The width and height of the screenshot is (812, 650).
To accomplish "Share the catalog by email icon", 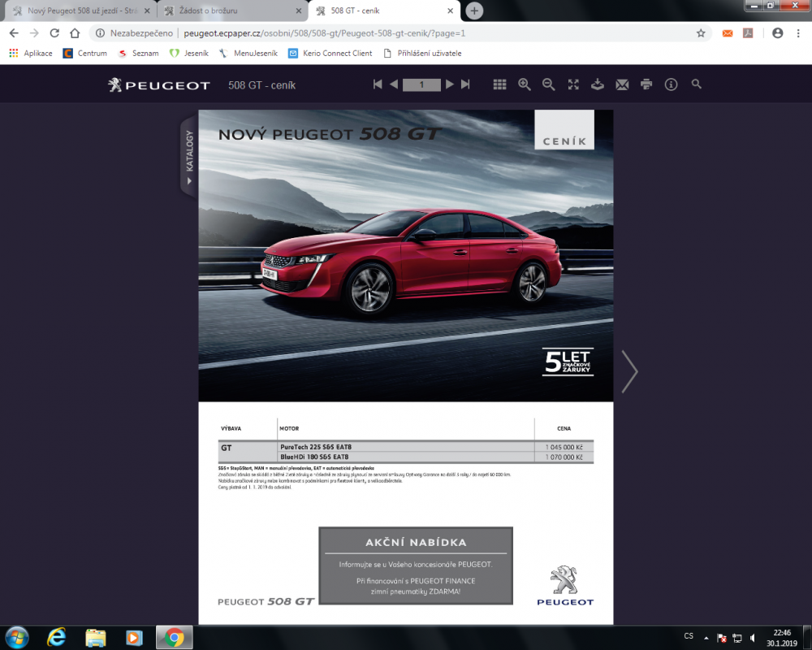I will (622, 84).
